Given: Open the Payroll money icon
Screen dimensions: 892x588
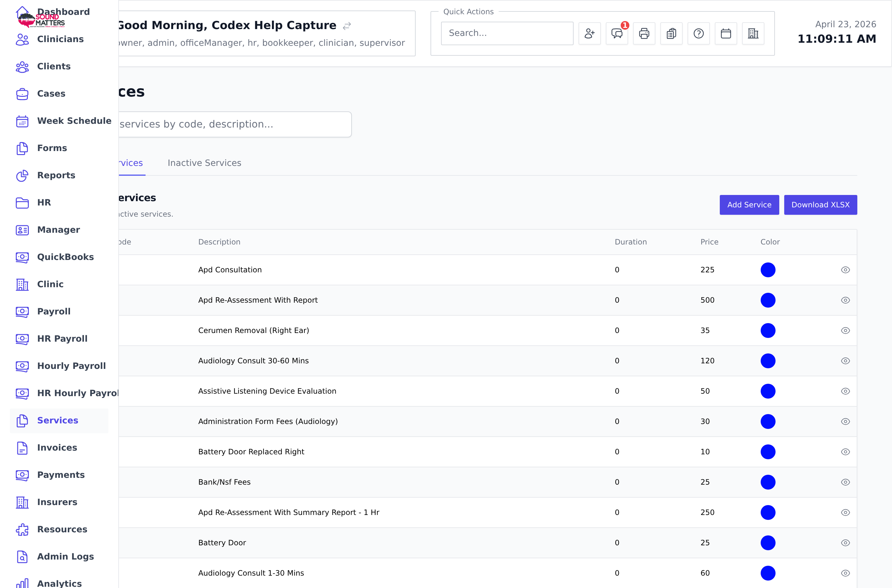Looking at the screenshot, I should point(22,312).
